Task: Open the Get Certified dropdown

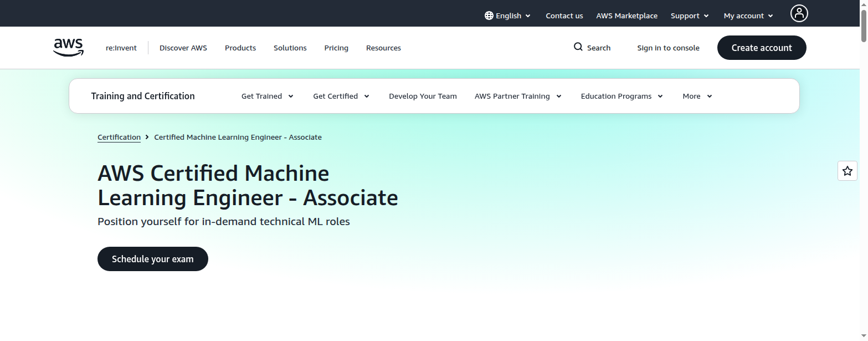Action: (341, 96)
